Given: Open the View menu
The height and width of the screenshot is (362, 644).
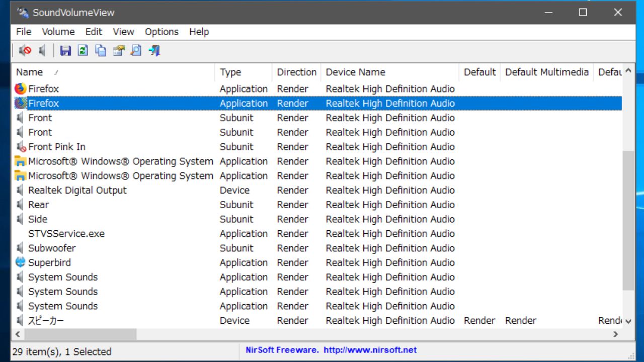Looking at the screenshot, I should (x=123, y=32).
